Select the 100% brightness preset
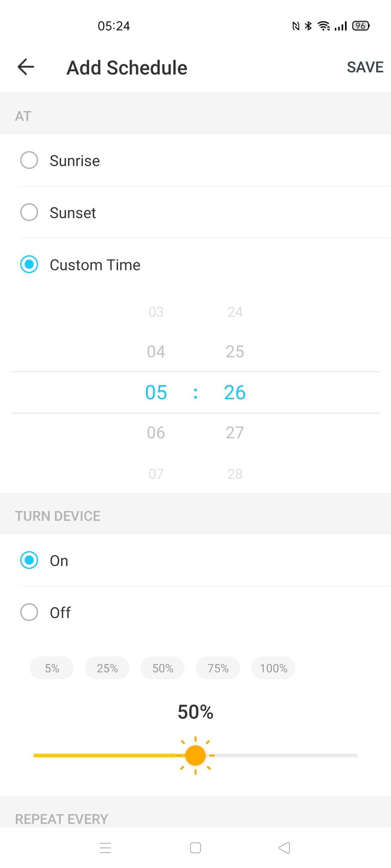The height and width of the screenshot is (868, 391). (273, 668)
